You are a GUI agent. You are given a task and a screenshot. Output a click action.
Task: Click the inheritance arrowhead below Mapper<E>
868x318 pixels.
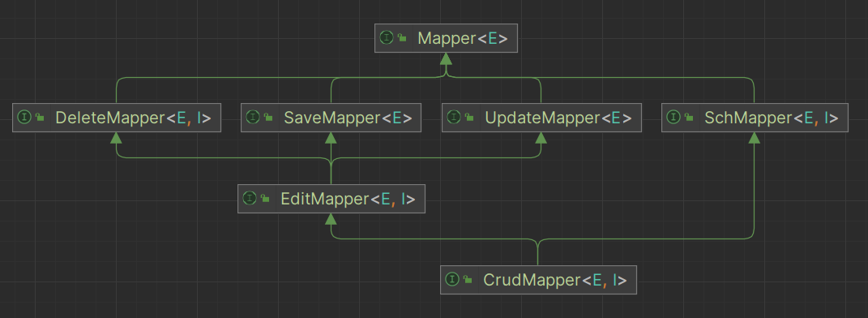447,58
